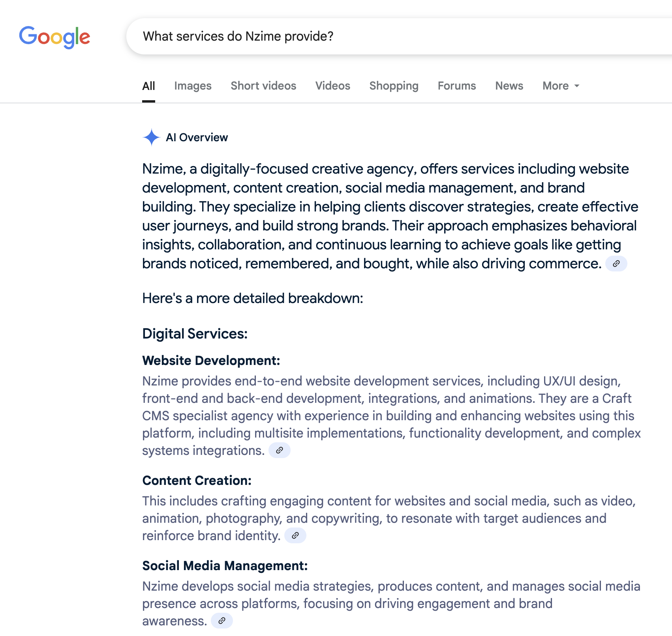Click the Website Development heading
Viewport: 672px width, 636px height.
(x=211, y=361)
